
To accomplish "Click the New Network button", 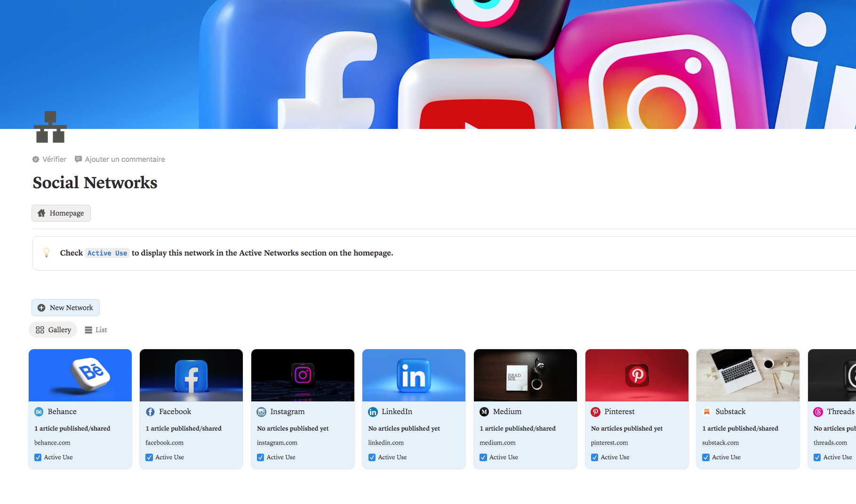I will [x=66, y=308].
